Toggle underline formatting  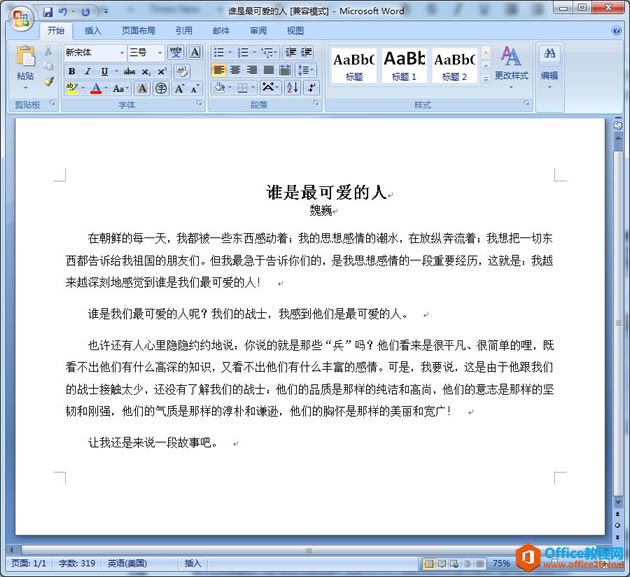coord(104,72)
